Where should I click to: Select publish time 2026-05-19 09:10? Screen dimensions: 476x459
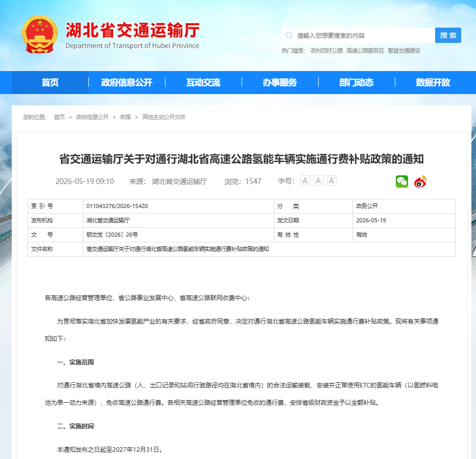pyautogui.click(x=85, y=181)
